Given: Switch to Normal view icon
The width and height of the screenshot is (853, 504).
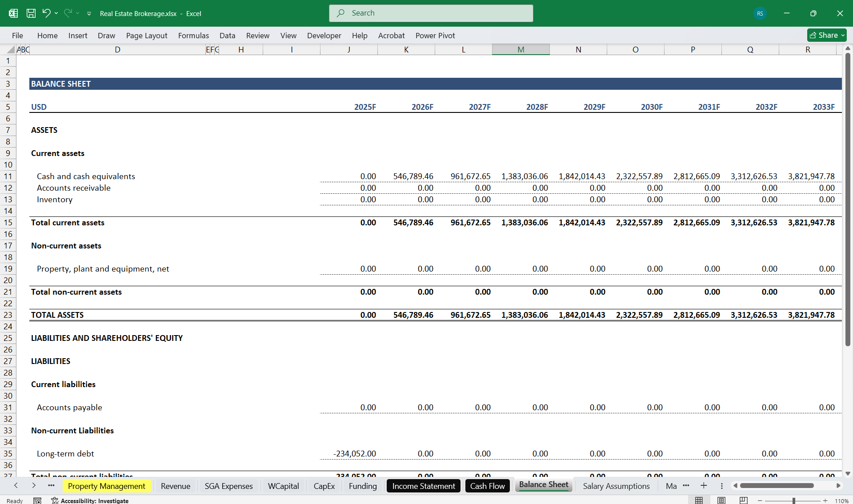Looking at the screenshot, I should tap(699, 500).
